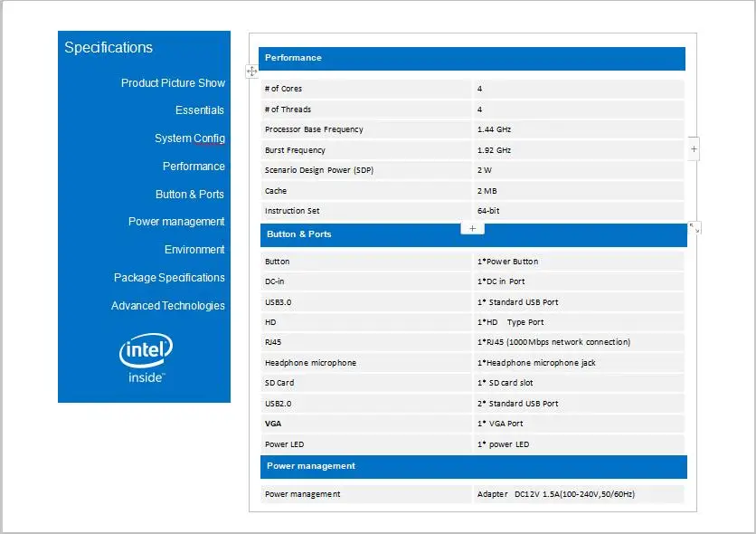Image resolution: width=756 pixels, height=534 pixels.
Task: Click the '1*HD Type Port' value
Action: click(x=511, y=322)
